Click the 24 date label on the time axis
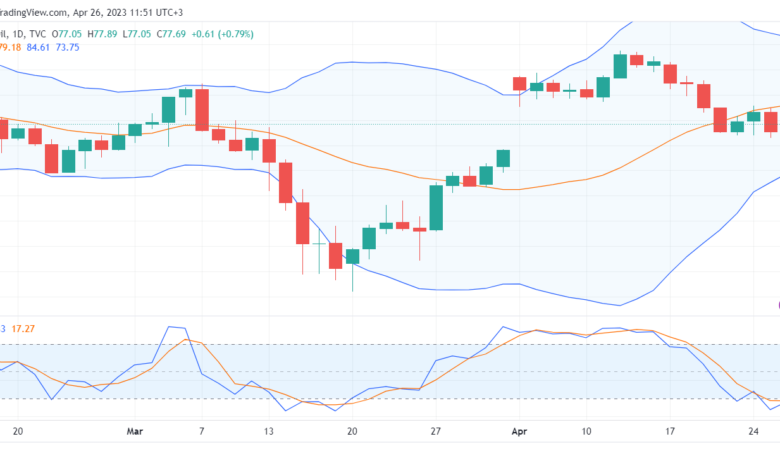 pyautogui.click(x=753, y=431)
